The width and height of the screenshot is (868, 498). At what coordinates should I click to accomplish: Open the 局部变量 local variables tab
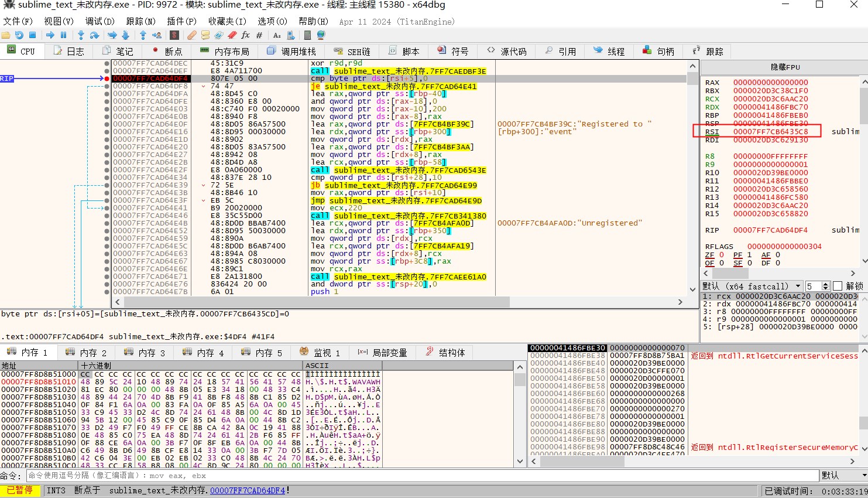(383, 352)
